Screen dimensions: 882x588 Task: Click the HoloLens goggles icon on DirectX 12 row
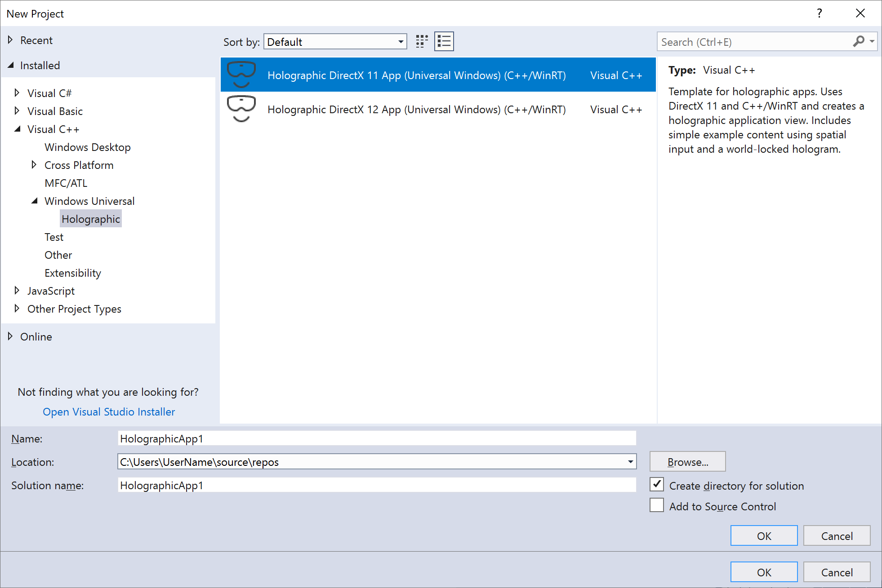(240, 108)
